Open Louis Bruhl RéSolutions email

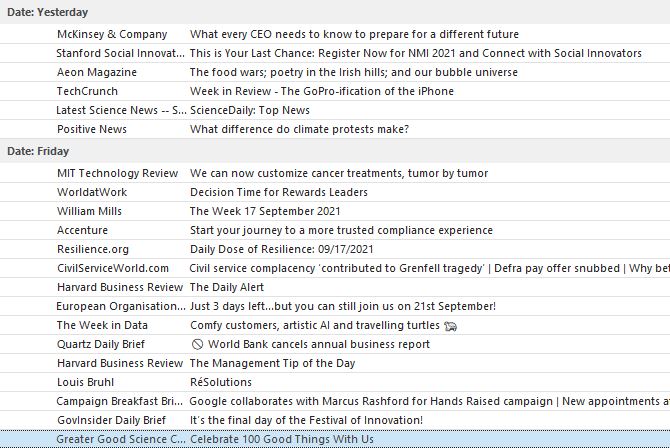[x=220, y=382]
